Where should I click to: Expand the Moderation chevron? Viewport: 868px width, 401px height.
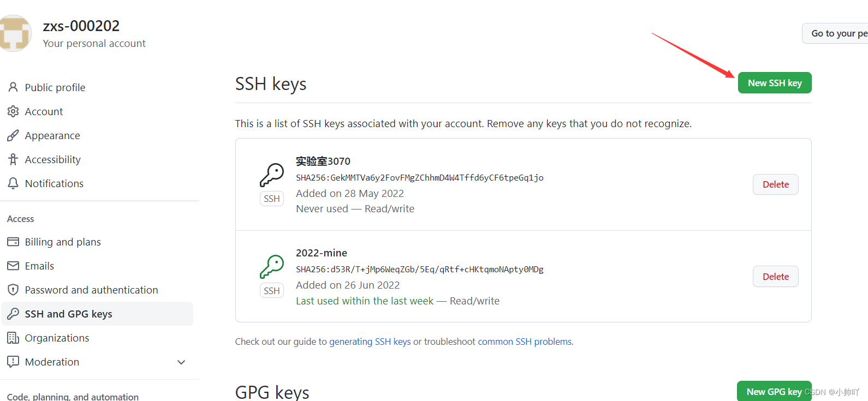pos(181,362)
